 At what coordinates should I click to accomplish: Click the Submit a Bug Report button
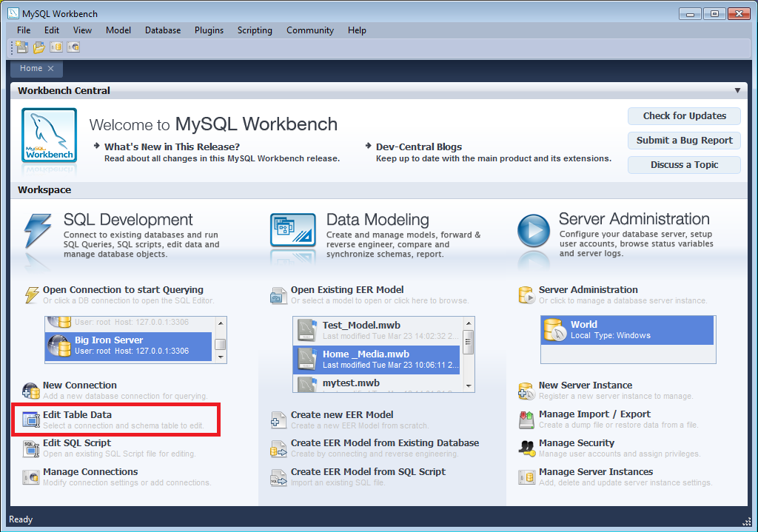(x=684, y=141)
